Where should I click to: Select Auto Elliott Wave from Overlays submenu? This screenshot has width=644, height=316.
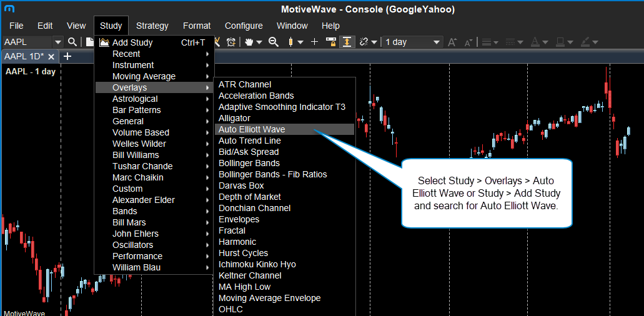252,129
